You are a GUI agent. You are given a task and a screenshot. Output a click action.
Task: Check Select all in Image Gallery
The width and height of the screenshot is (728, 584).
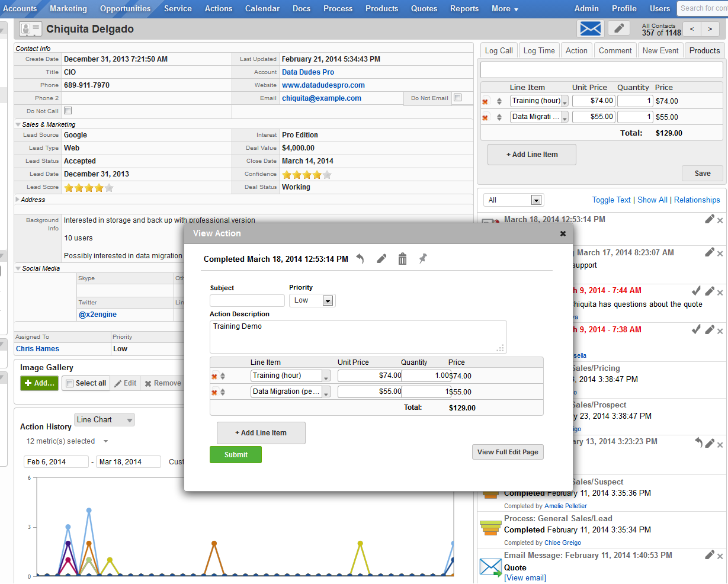tap(69, 383)
